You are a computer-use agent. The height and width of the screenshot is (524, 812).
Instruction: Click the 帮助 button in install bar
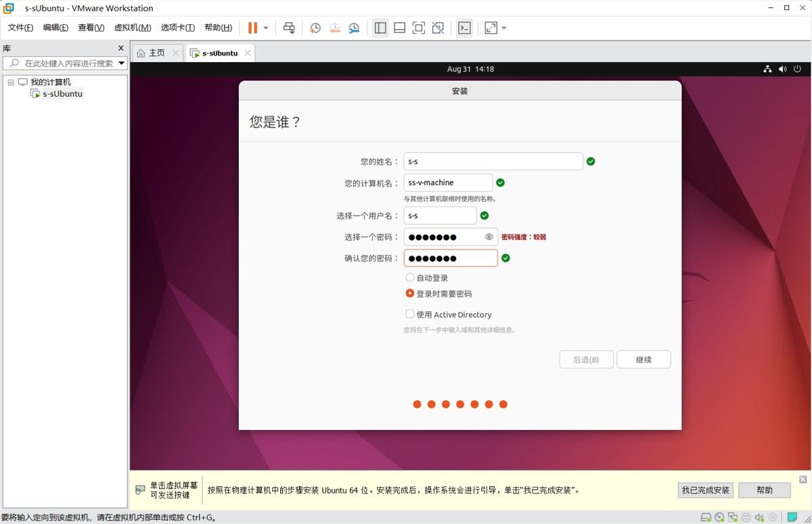coord(765,490)
